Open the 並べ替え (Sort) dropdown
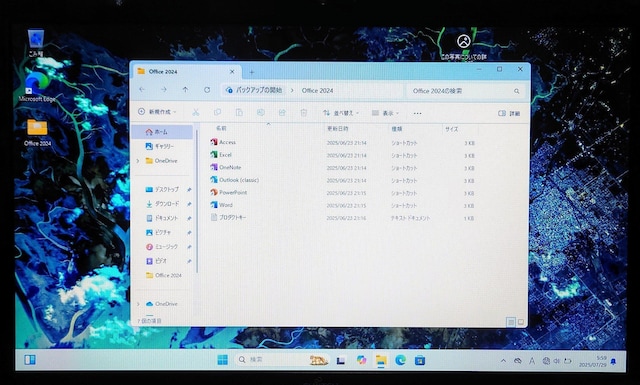640x385 pixels. [341, 113]
